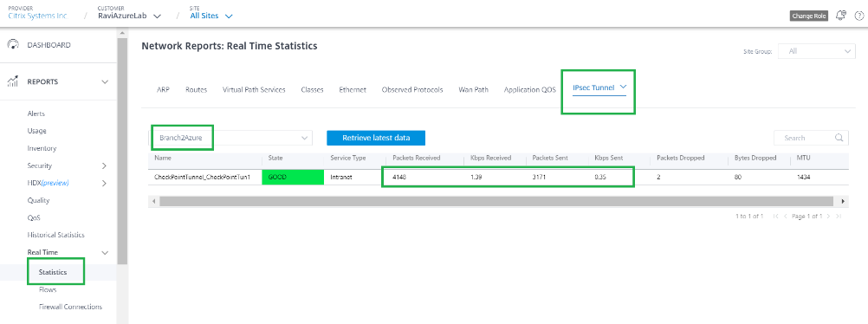Viewport: 868px width, 324px height.
Task: Sort by the Kbps Sent column header
Action: point(609,158)
